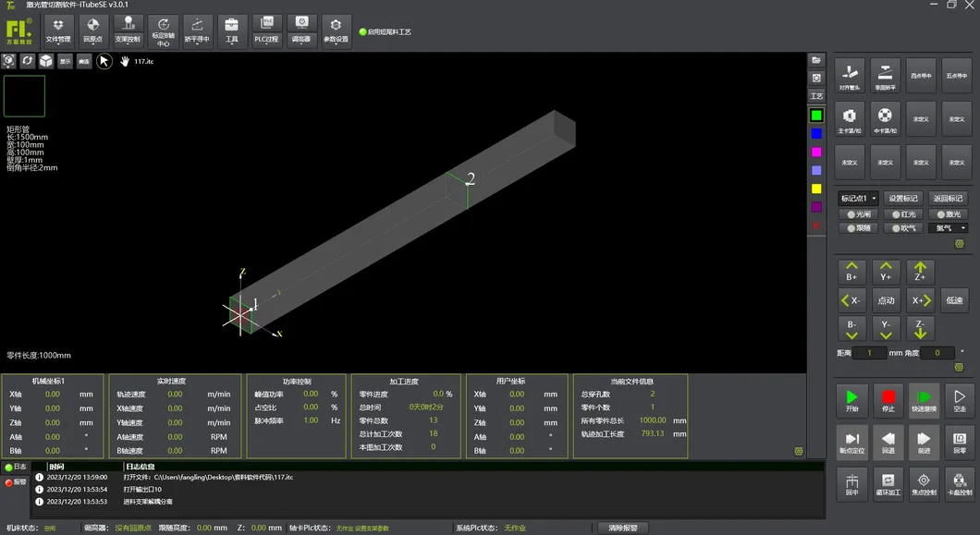This screenshot has width=980, height=535.
Task: Click the 点动 jog mode button
Action: 886,300
